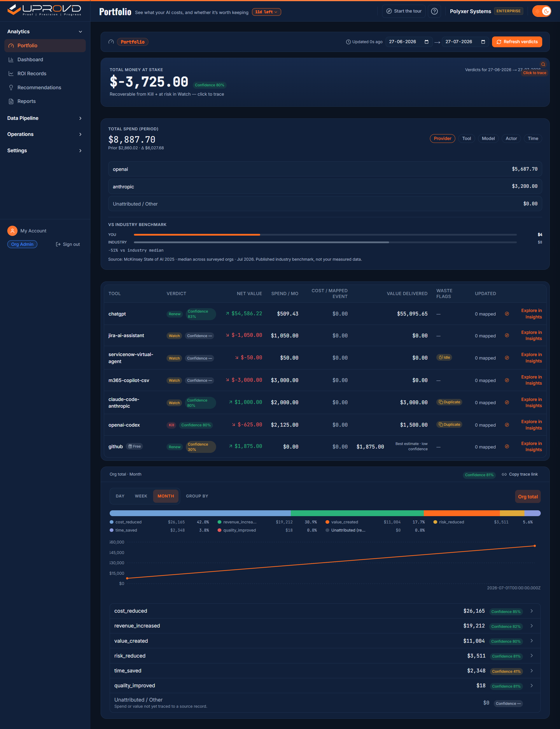Image resolution: width=560 pixels, height=729 pixels.
Task: Expand the cost_reduced row chevron
Action: [x=532, y=611]
